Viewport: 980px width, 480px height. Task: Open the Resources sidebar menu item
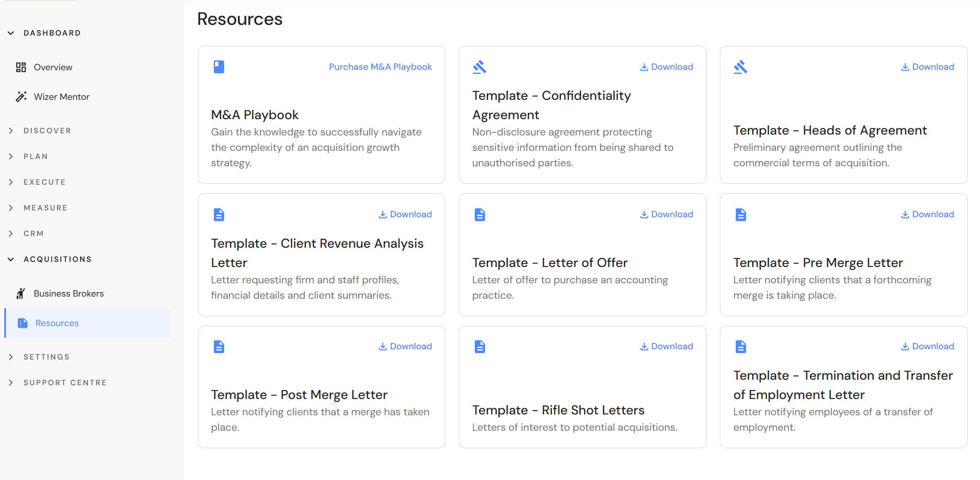(x=57, y=323)
